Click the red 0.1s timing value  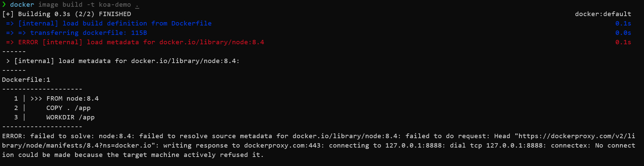(623, 42)
